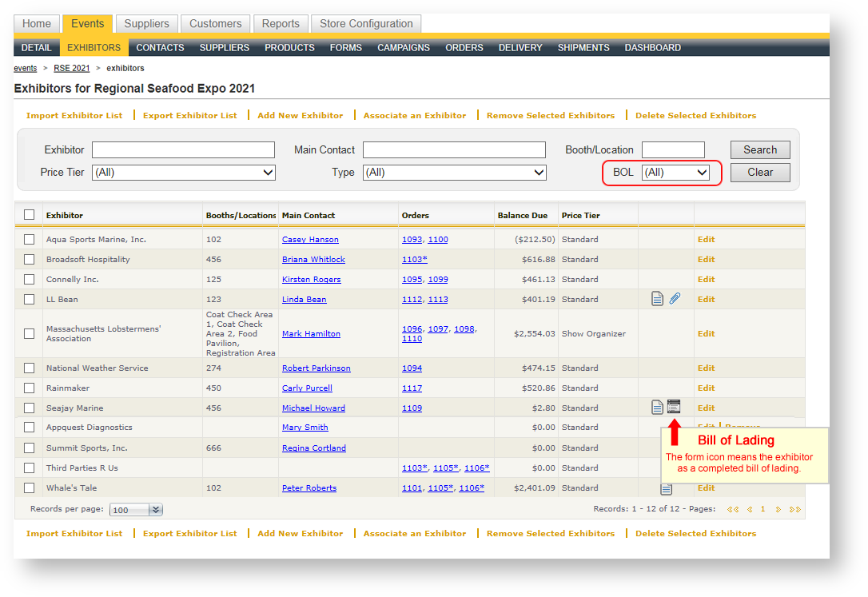868x597 pixels.
Task: Open Seajay Marine bill of lading form icon
Action: click(674, 407)
